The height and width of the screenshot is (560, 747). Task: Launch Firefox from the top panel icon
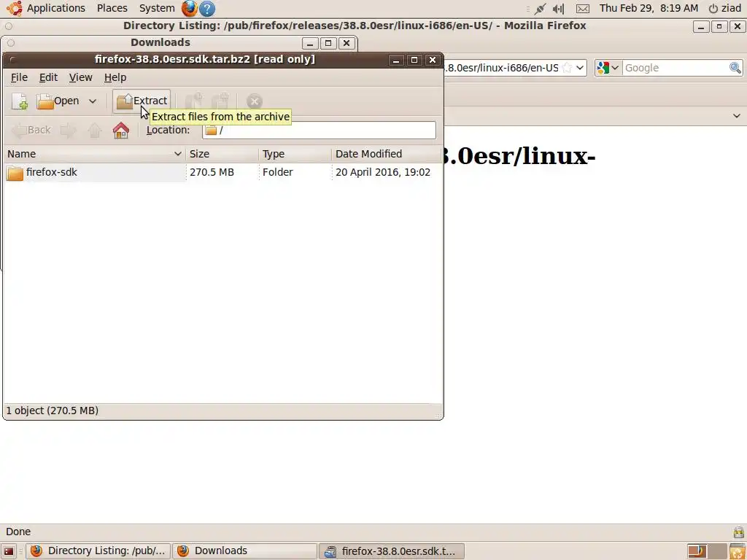(189, 8)
